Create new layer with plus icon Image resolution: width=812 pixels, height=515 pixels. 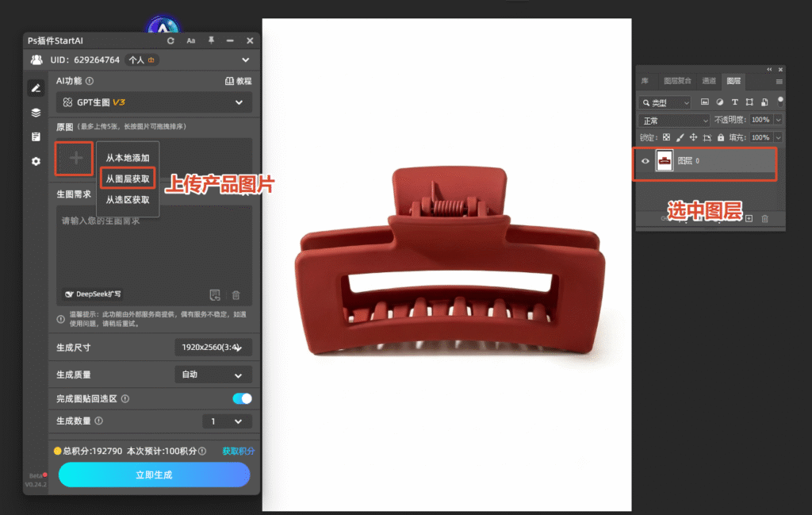[749, 219]
